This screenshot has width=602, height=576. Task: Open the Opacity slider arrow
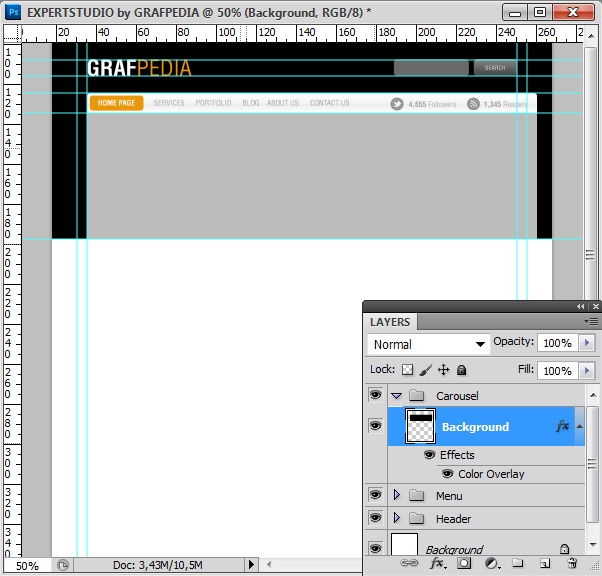tap(587, 343)
